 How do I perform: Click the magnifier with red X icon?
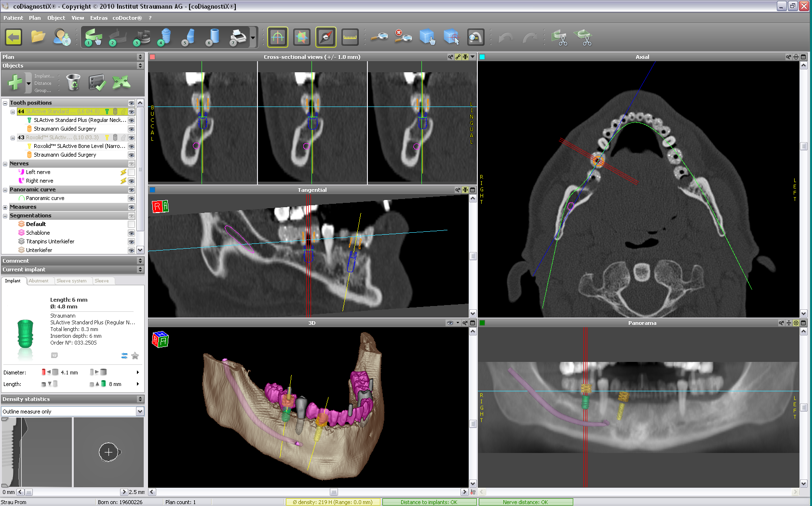point(403,37)
